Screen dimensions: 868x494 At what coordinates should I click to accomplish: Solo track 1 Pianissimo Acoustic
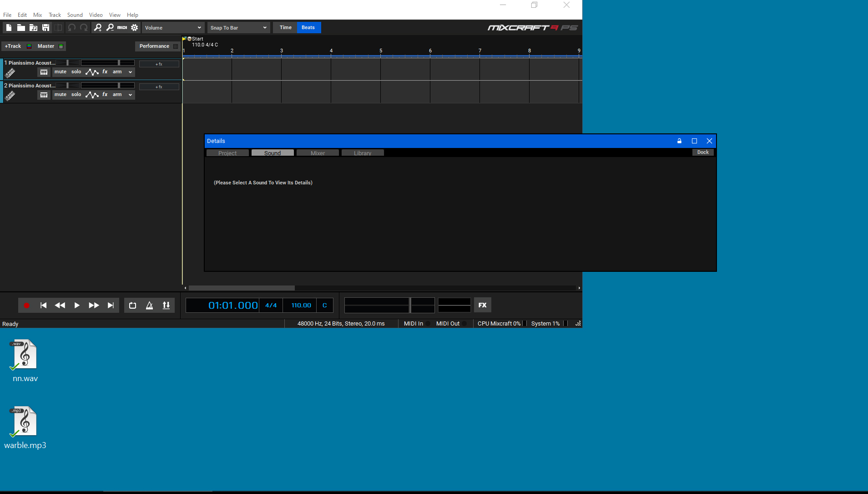76,72
